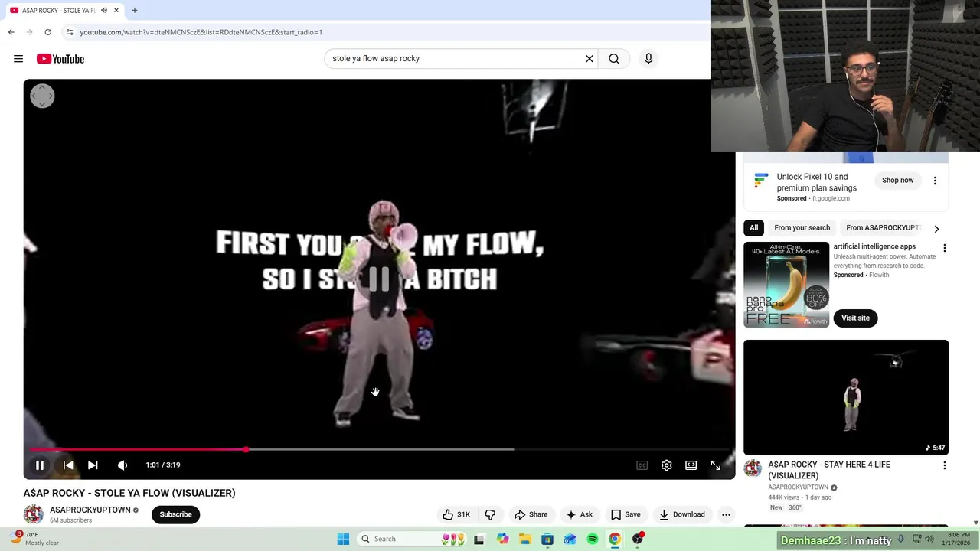Mute the tab via audio icon

point(104,11)
